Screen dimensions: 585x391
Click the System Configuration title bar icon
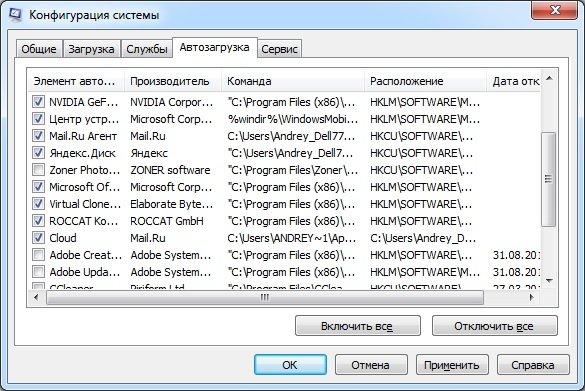coord(15,15)
